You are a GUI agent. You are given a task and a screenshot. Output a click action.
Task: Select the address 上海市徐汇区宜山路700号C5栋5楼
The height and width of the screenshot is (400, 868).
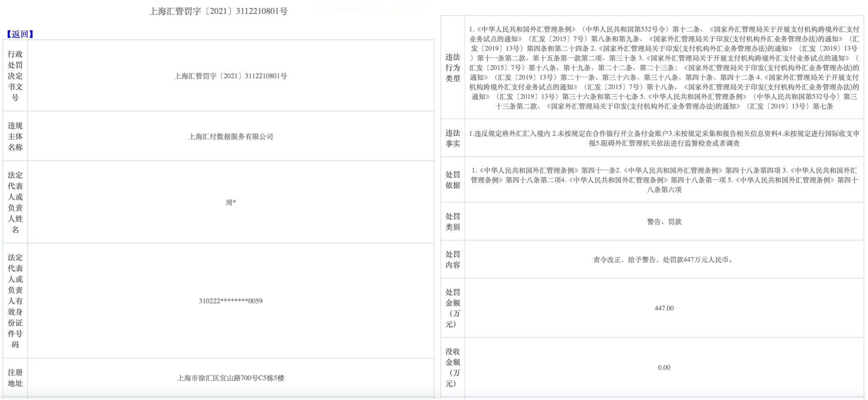click(x=231, y=378)
